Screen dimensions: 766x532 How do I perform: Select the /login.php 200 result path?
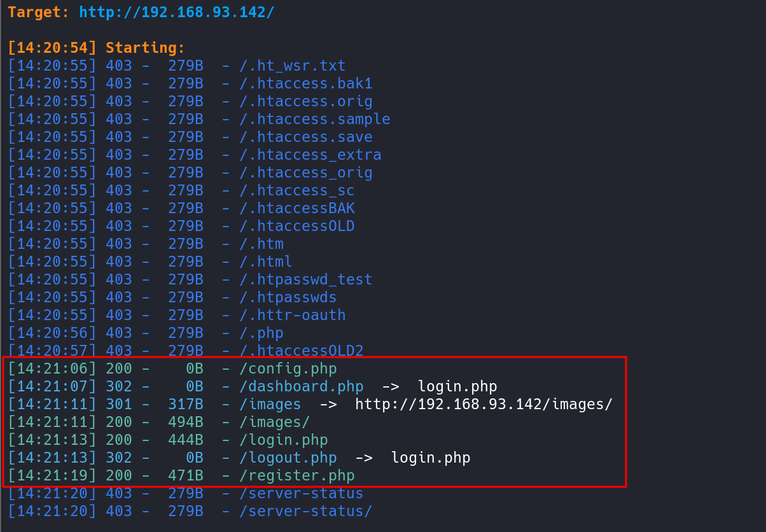[x=284, y=440]
